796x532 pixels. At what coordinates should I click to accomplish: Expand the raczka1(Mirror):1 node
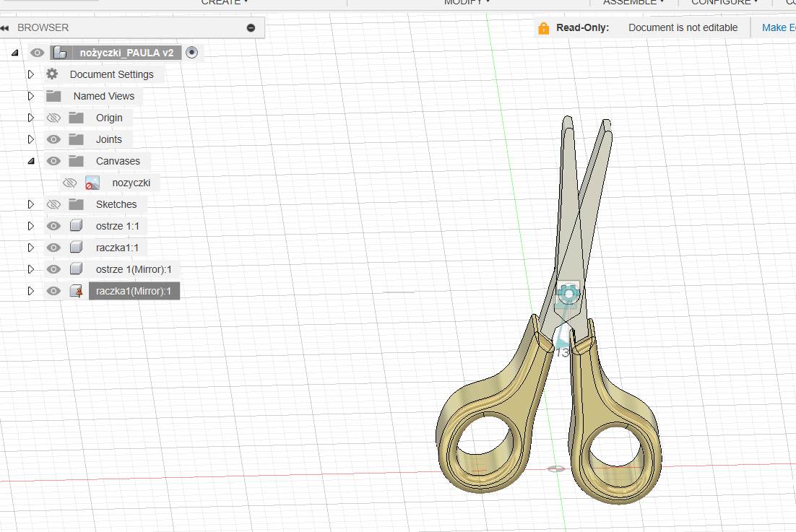tap(30, 291)
